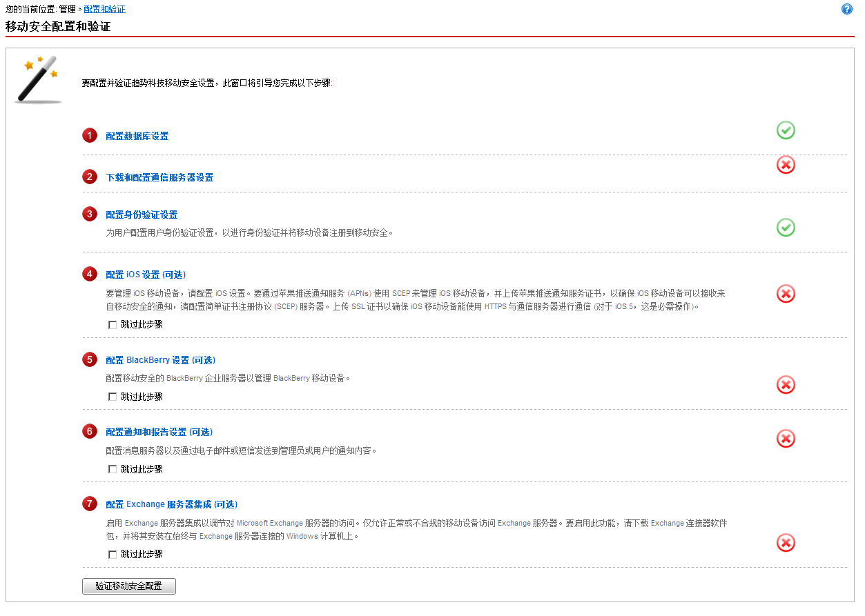Click the magic wand wizard icon
The height and width of the screenshot is (616, 865).
point(39,79)
